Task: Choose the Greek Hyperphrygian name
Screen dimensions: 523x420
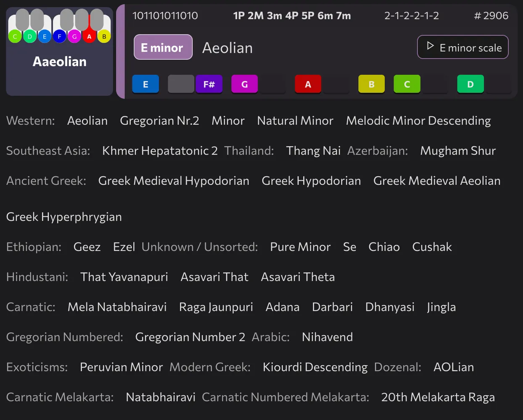Action: [64, 217]
